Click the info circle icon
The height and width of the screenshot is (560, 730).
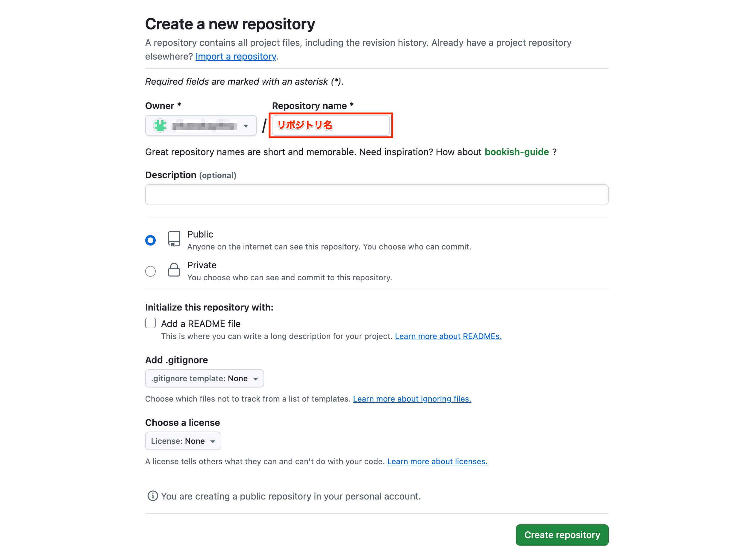[x=153, y=496]
